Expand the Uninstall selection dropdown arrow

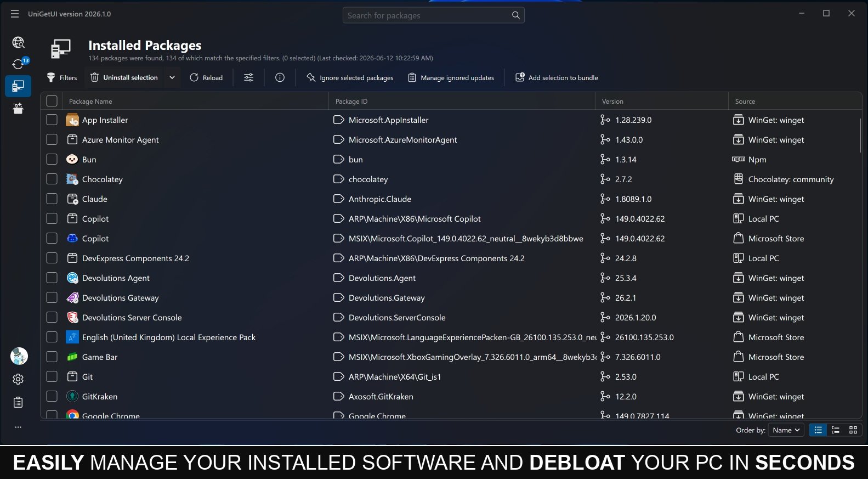click(172, 77)
